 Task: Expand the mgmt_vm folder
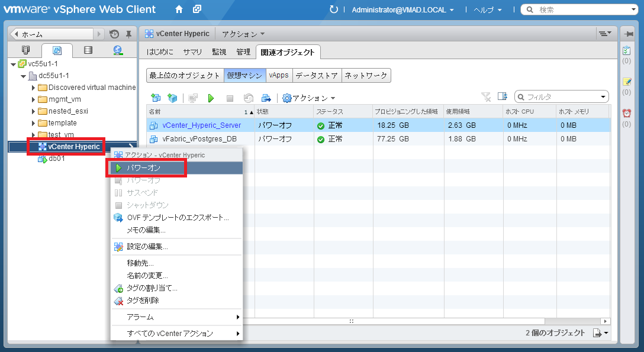33,100
